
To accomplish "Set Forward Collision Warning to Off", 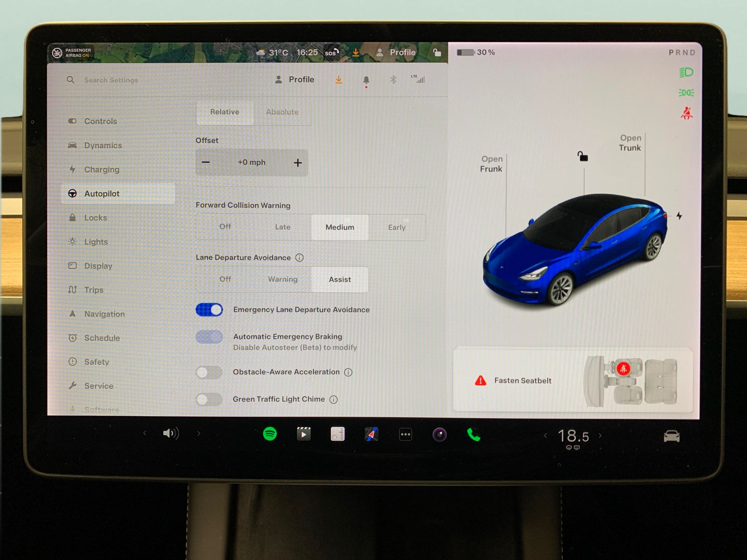I will click(x=225, y=227).
